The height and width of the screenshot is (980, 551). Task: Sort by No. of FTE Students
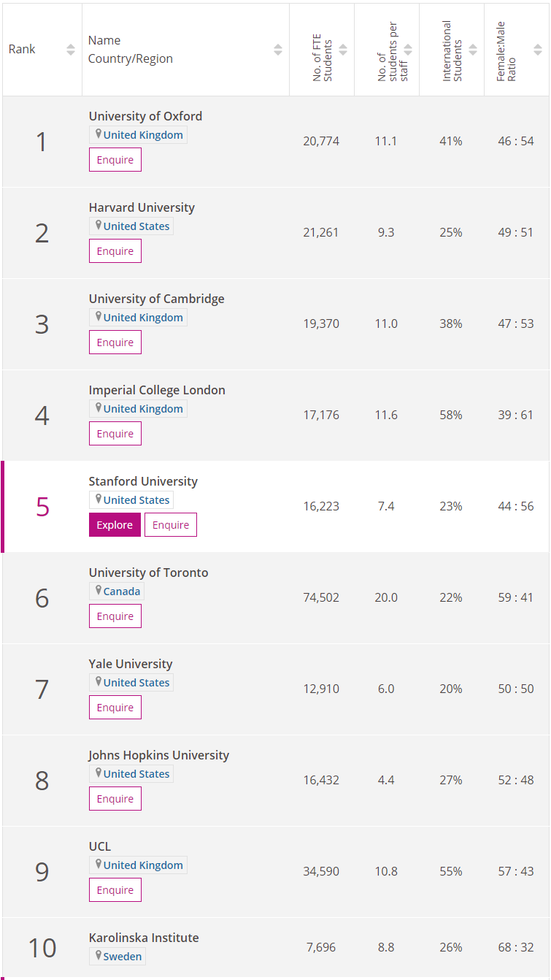343,50
